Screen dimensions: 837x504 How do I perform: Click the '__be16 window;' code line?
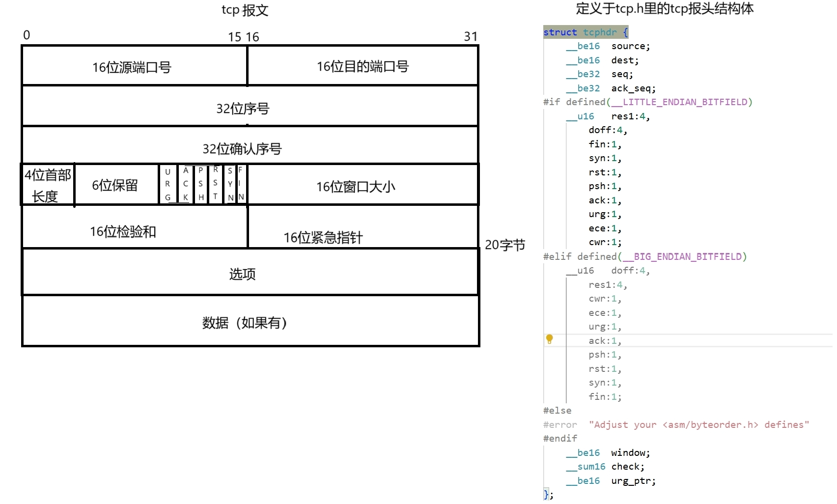pos(608,453)
